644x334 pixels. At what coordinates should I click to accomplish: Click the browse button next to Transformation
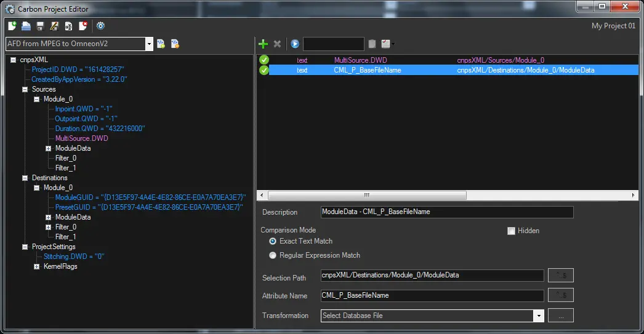coord(561,316)
